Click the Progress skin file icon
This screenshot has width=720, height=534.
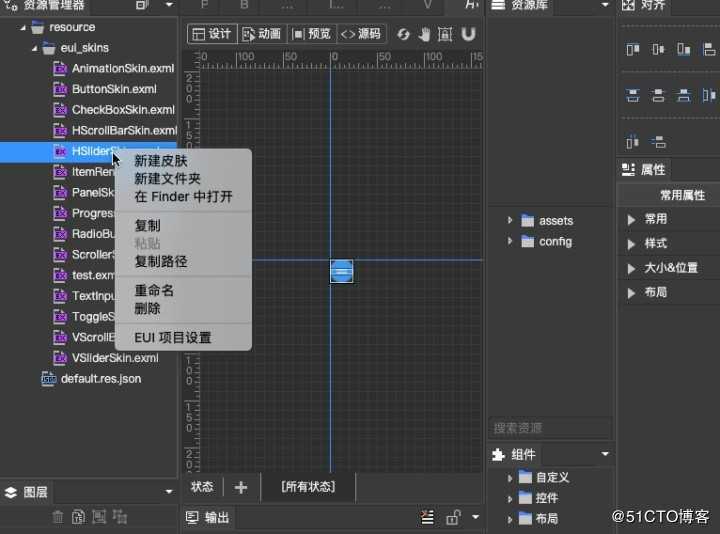[x=60, y=214]
